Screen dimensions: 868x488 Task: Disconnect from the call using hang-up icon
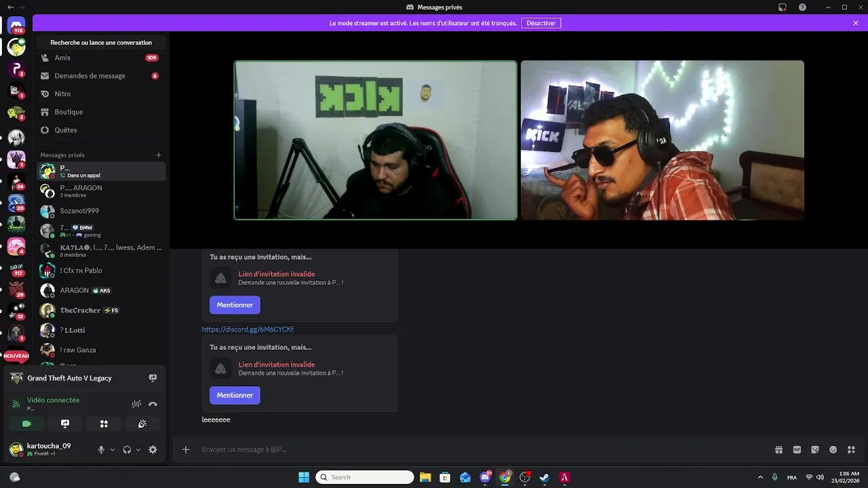153,404
